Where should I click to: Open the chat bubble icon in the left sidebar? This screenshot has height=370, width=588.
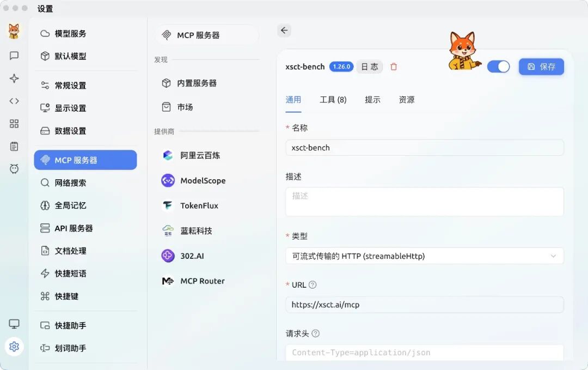14,55
